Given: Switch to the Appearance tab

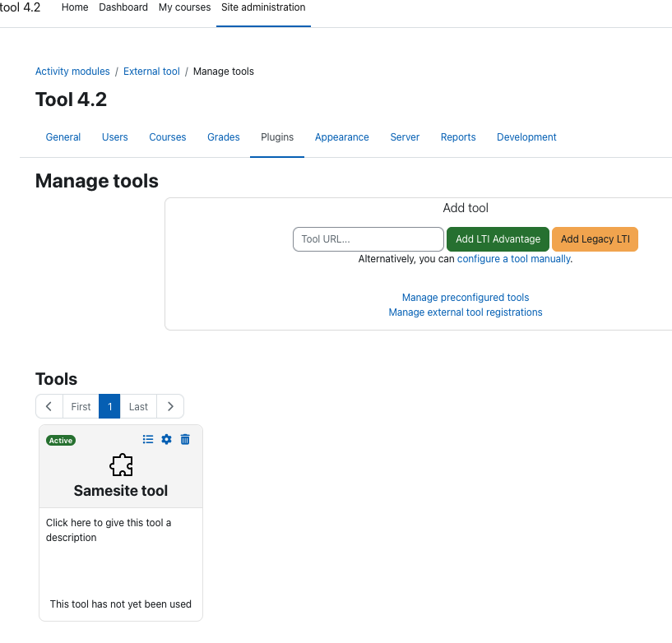Looking at the screenshot, I should click(x=342, y=137).
